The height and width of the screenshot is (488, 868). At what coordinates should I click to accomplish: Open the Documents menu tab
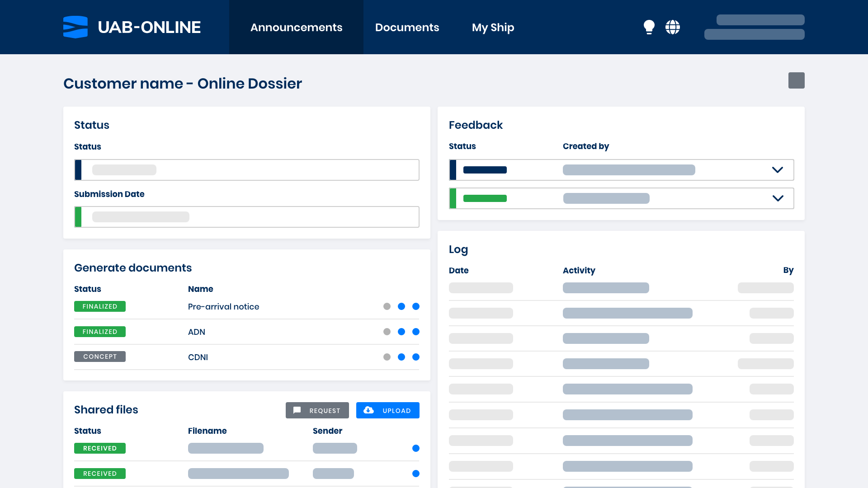tap(407, 27)
